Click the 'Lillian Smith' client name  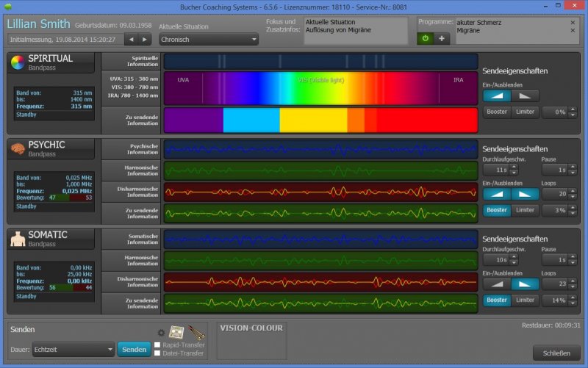(38, 24)
